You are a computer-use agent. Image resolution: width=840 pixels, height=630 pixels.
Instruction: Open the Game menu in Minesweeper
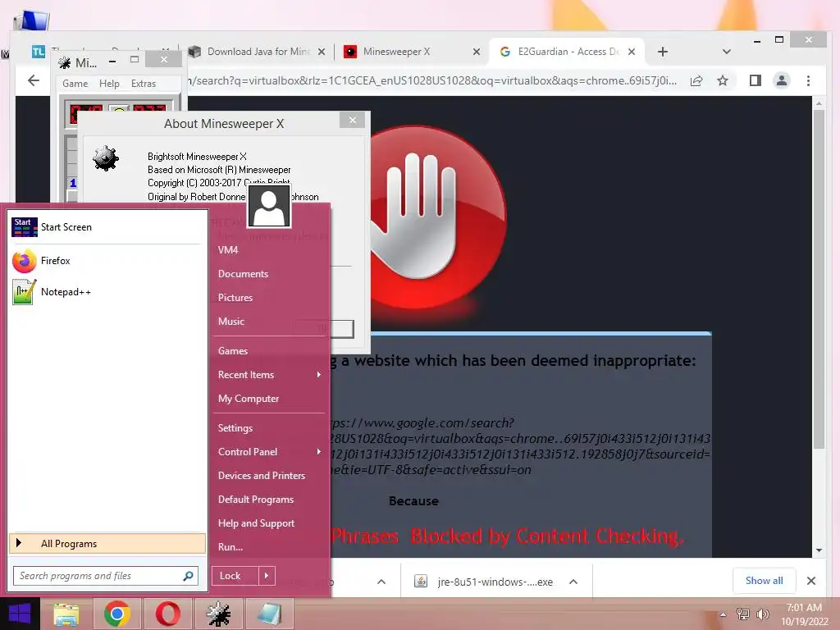coord(75,84)
